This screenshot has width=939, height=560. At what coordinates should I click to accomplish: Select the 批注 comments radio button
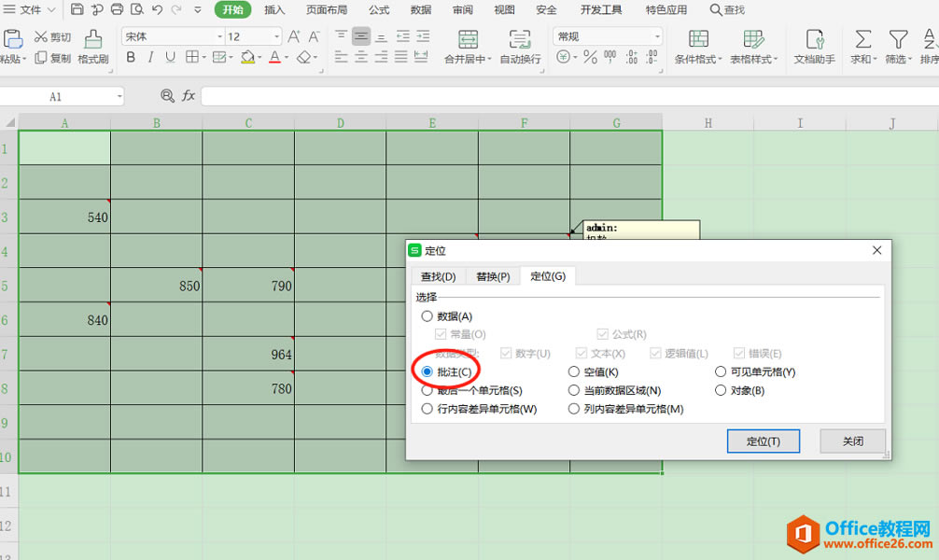tap(427, 370)
